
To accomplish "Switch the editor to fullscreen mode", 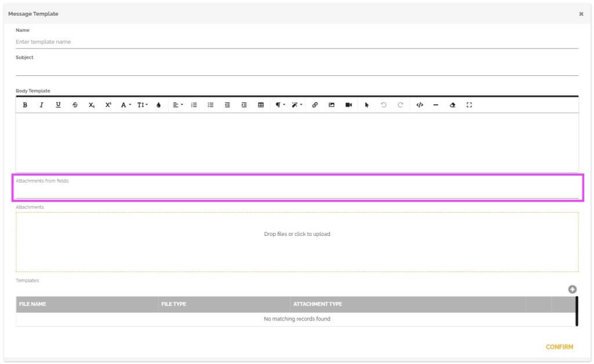I will click(x=469, y=105).
